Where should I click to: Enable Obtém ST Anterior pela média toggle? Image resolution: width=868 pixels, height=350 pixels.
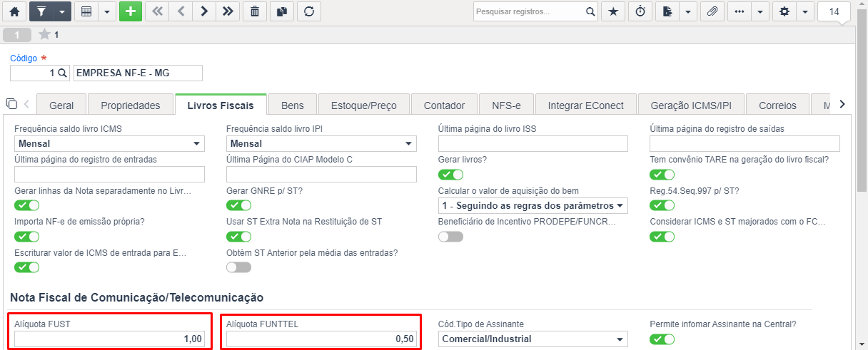click(x=238, y=267)
